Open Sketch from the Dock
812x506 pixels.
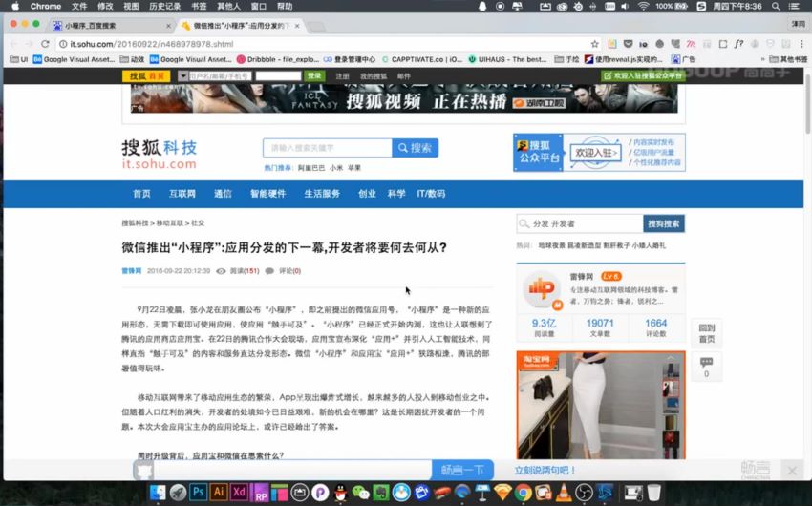click(502, 493)
